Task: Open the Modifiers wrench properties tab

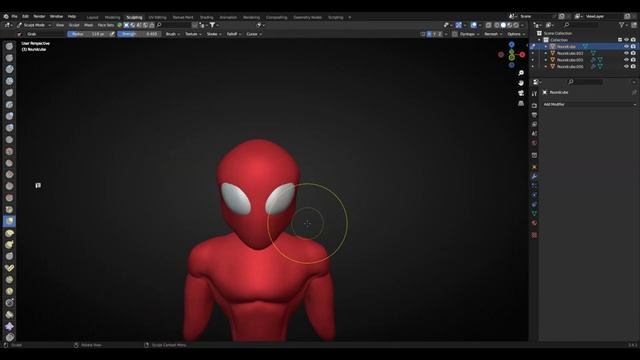Action: [x=534, y=177]
